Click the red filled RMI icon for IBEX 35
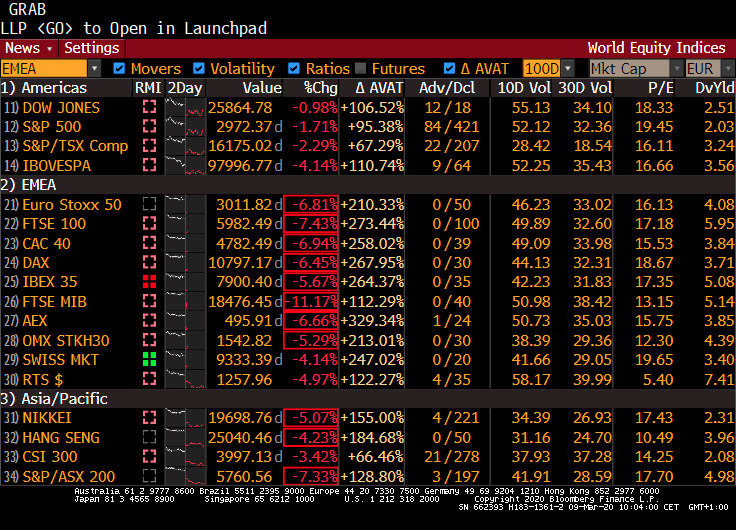 tap(149, 282)
